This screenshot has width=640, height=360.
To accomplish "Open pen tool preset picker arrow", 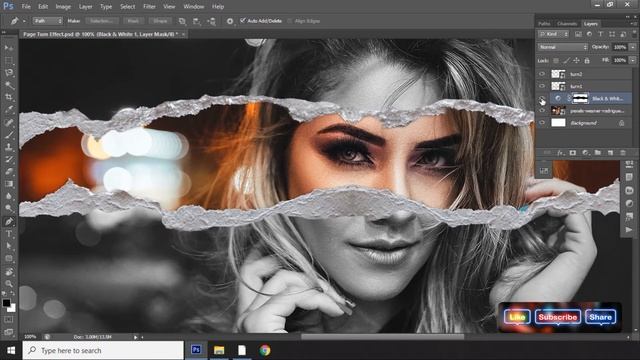I will (24, 21).
